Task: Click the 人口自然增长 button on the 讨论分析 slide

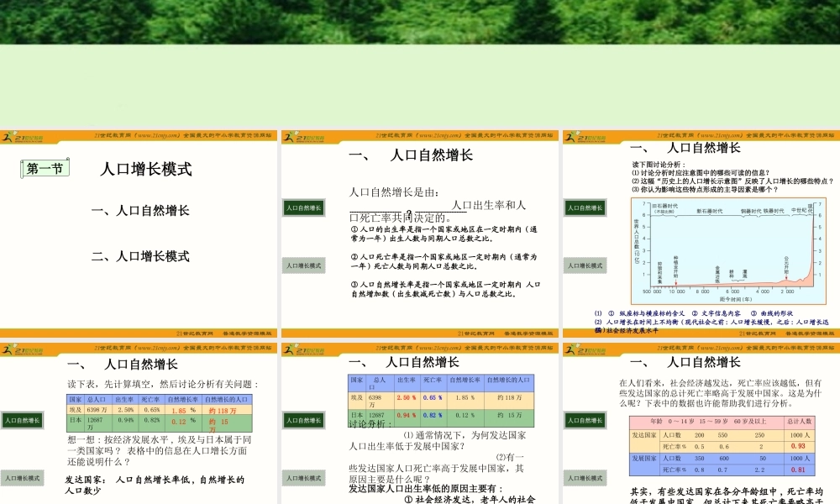Action: [x=304, y=421]
